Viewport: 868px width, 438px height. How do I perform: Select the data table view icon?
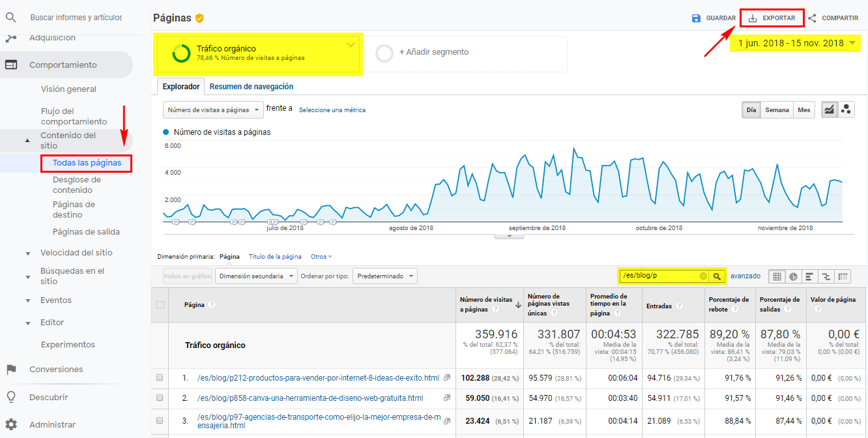point(777,276)
